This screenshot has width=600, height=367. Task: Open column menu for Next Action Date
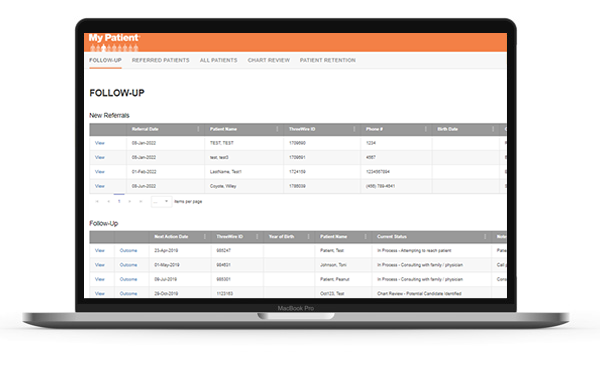click(x=205, y=237)
